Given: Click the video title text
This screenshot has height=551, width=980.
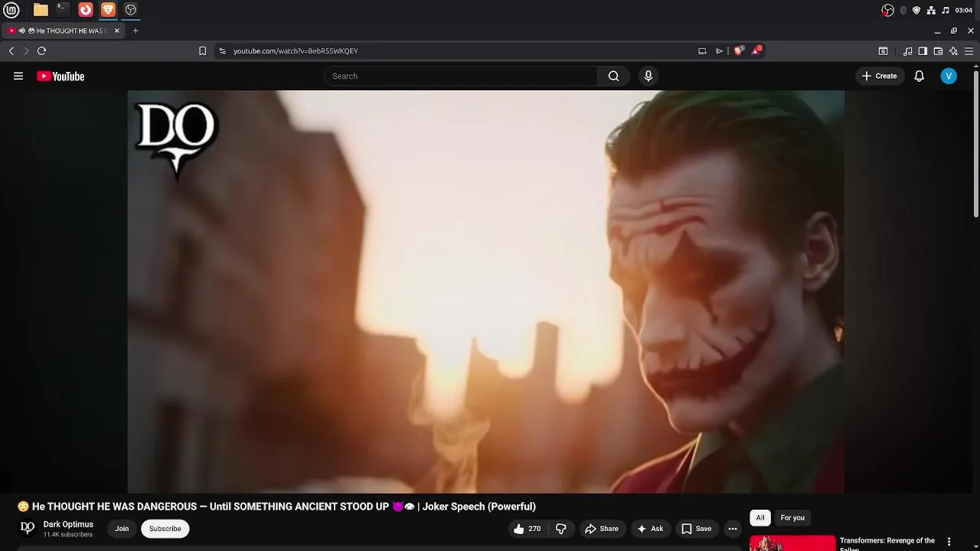Looking at the screenshot, I should click(x=276, y=507).
